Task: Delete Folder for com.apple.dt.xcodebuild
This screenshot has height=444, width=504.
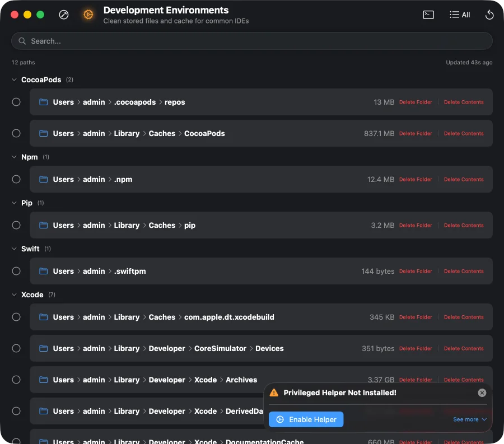Action: [416, 317]
